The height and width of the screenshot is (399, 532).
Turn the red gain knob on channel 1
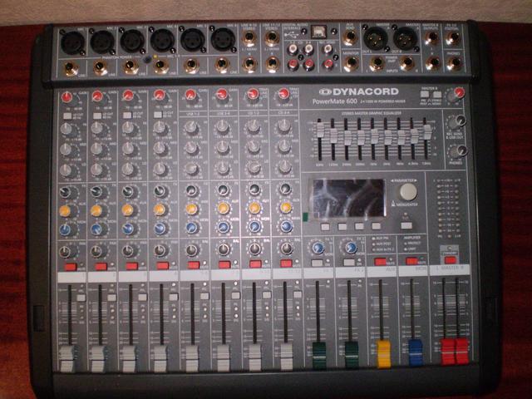point(66,97)
